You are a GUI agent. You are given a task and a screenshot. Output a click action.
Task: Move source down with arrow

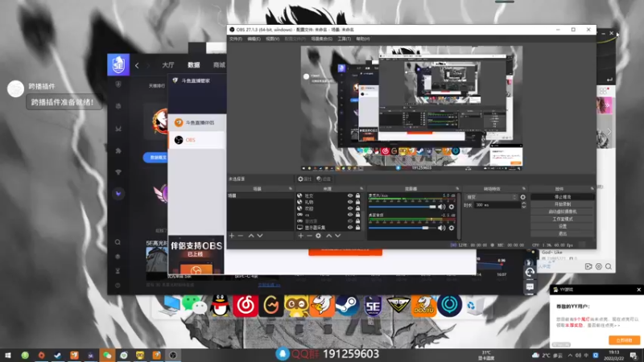pos(337,236)
